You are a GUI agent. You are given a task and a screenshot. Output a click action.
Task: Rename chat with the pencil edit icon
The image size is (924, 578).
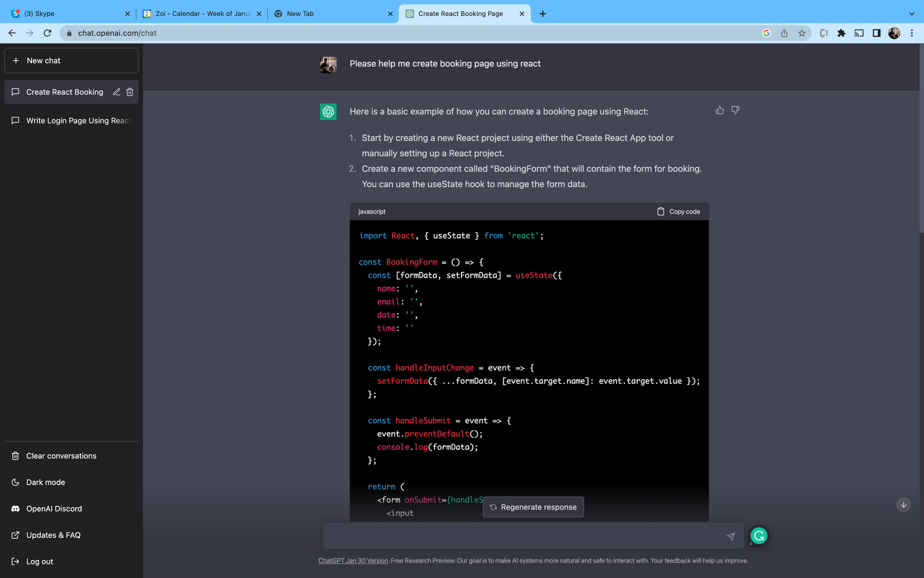(x=116, y=92)
